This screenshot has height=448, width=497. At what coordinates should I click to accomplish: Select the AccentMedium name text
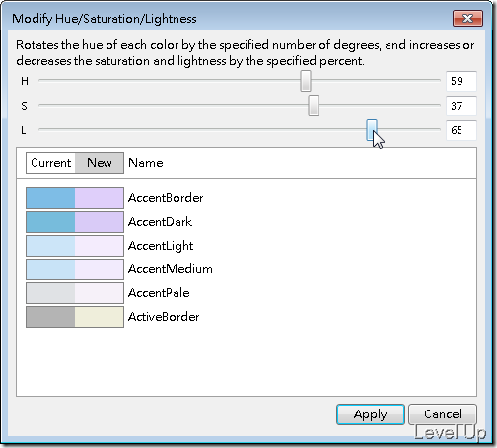(171, 269)
